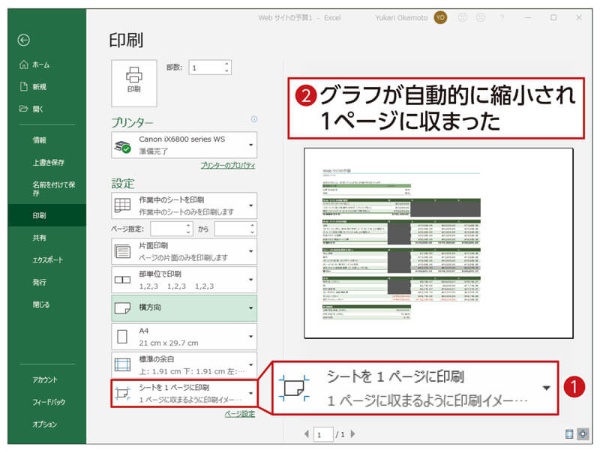Choose 上書き保存 in the sidebar
The height and width of the screenshot is (453, 600).
pyautogui.click(x=48, y=162)
